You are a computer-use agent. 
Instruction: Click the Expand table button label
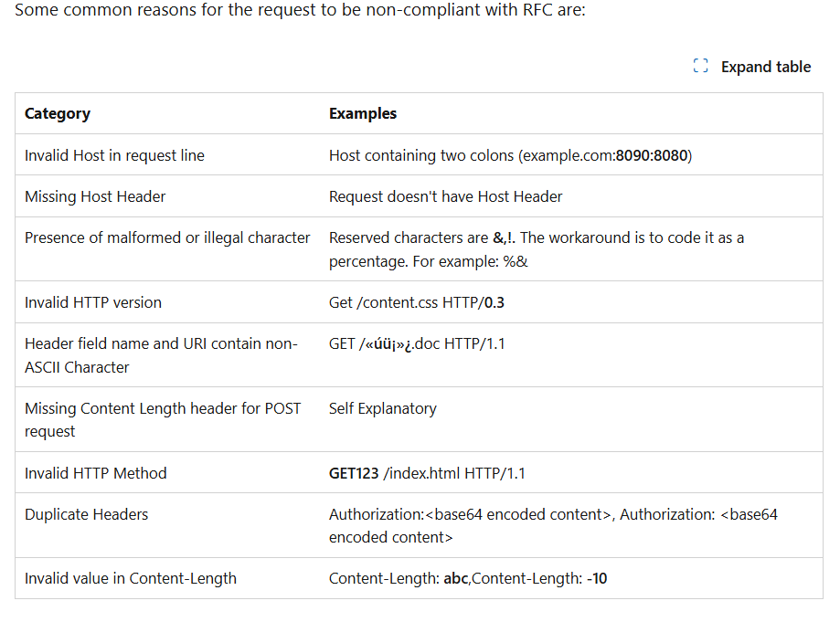pyautogui.click(x=766, y=67)
